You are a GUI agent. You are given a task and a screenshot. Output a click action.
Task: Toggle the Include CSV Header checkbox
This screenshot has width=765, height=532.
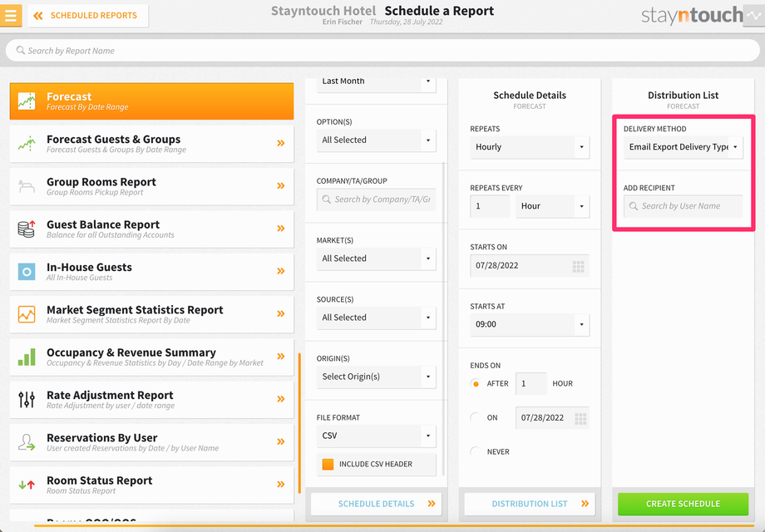[x=328, y=464]
